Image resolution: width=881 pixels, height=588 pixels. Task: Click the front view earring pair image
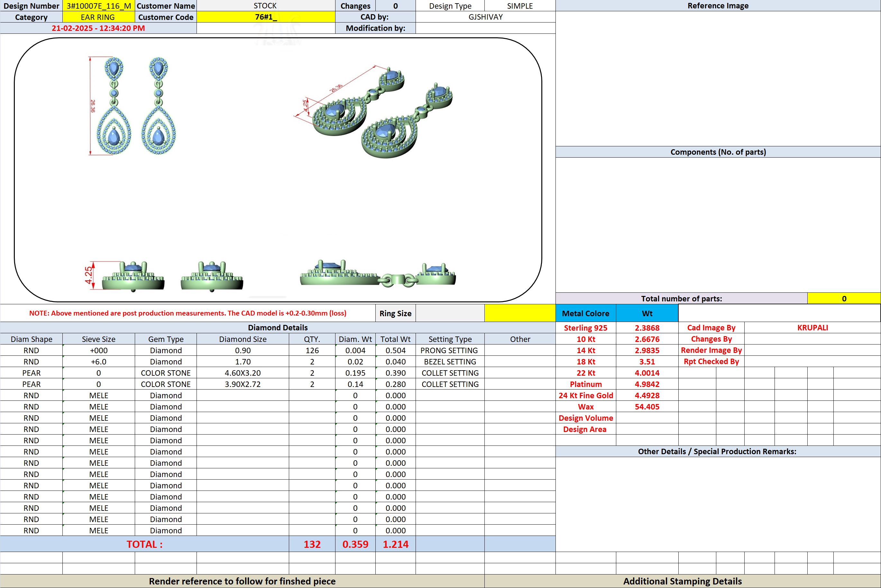(x=132, y=106)
